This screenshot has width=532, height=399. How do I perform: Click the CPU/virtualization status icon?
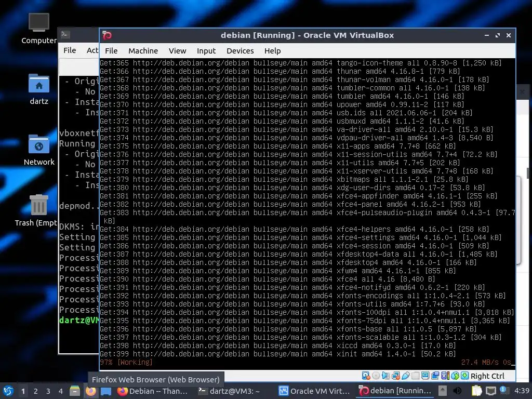pos(445,376)
